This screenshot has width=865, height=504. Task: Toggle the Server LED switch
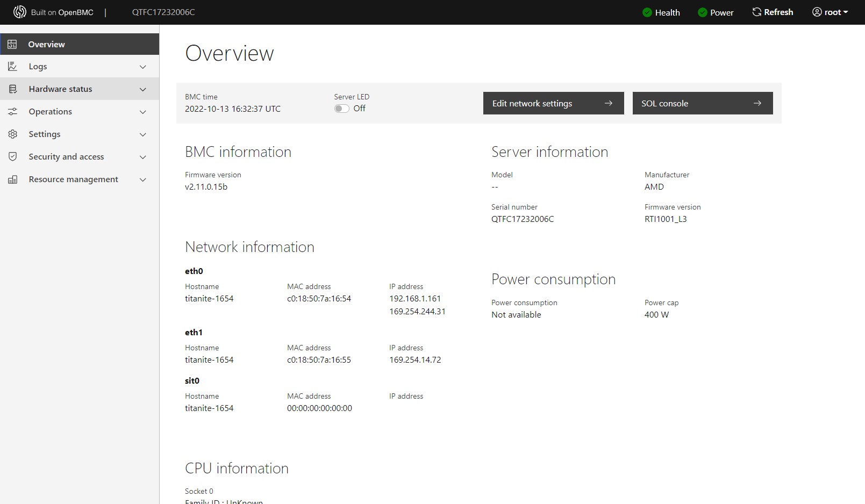coord(341,109)
